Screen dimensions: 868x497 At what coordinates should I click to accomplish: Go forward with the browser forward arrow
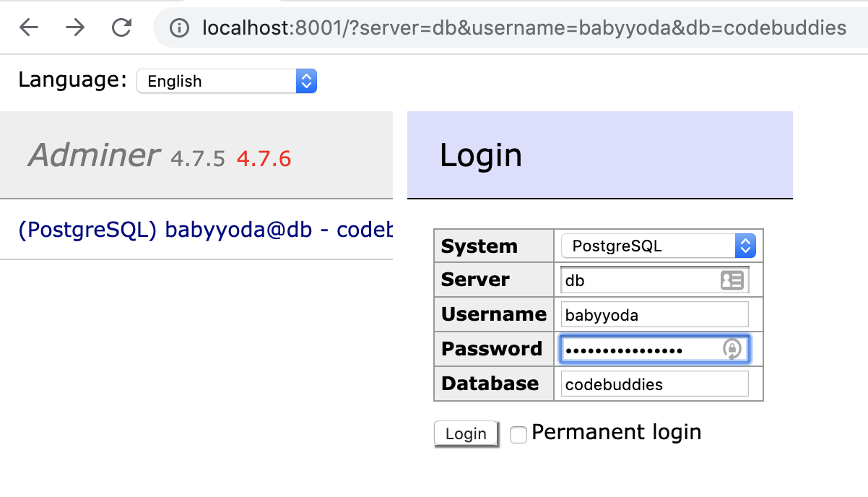click(x=74, y=28)
